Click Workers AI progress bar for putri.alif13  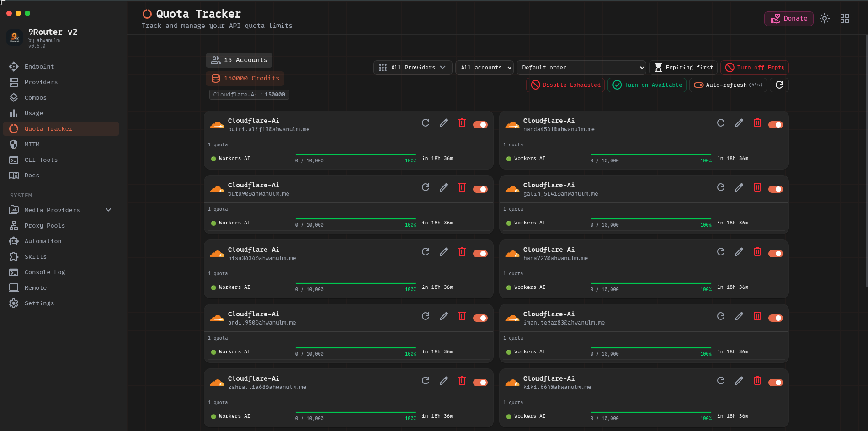click(x=356, y=154)
